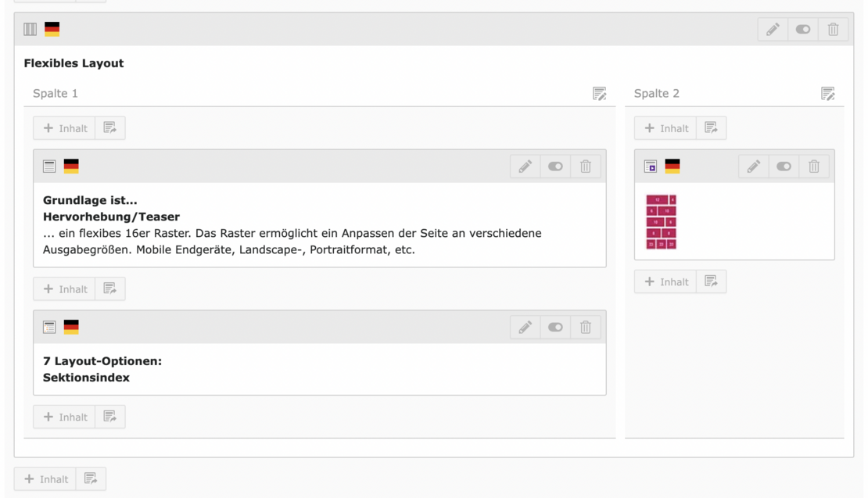The width and height of the screenshot is (868, 498).
Task: Click the raster grid thumbnail image
Action: click(661, 222)
